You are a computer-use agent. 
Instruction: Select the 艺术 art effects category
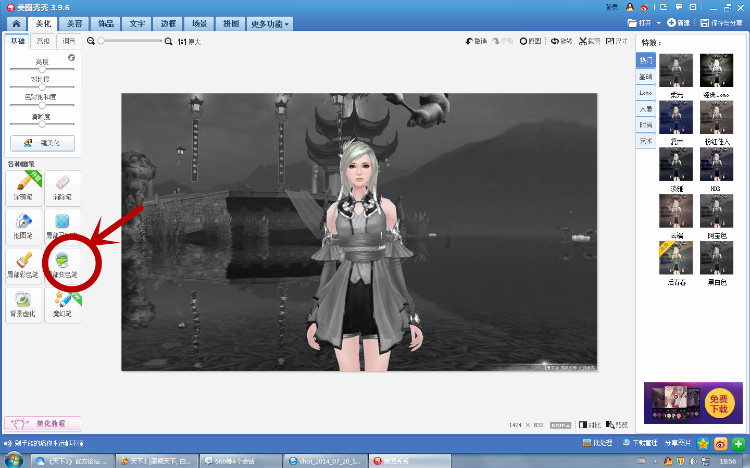point(646,141)
